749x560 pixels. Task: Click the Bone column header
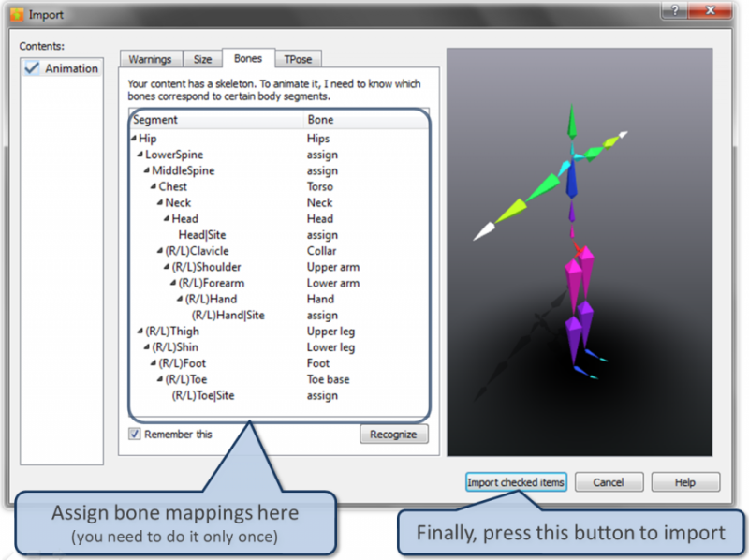coord(366,120)
